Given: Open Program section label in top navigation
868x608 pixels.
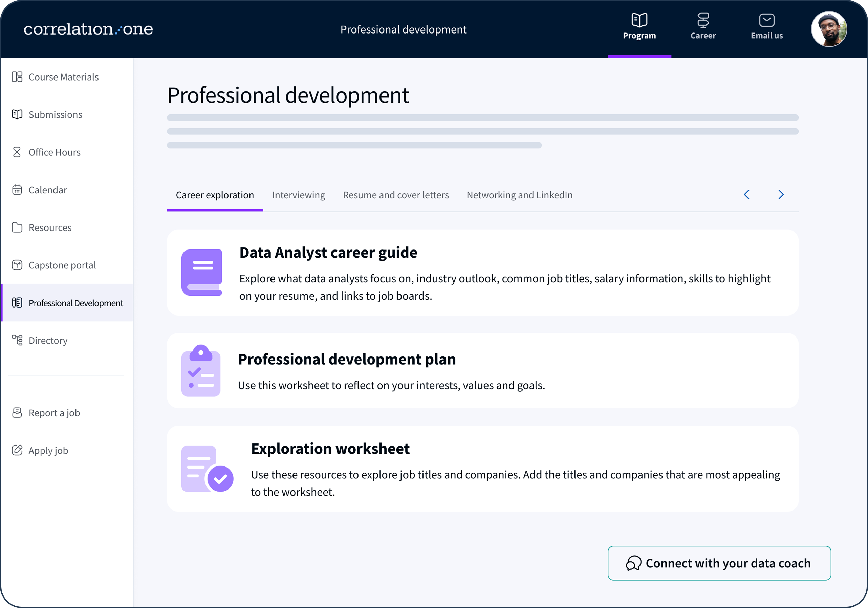Looking at the screenshot, I should pyautogui.click(x=639, y=36).
